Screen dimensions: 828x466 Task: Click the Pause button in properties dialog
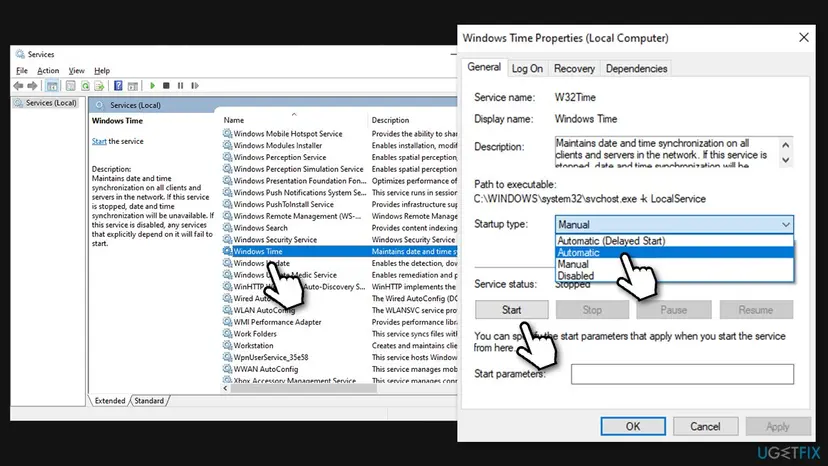[674, 310]
